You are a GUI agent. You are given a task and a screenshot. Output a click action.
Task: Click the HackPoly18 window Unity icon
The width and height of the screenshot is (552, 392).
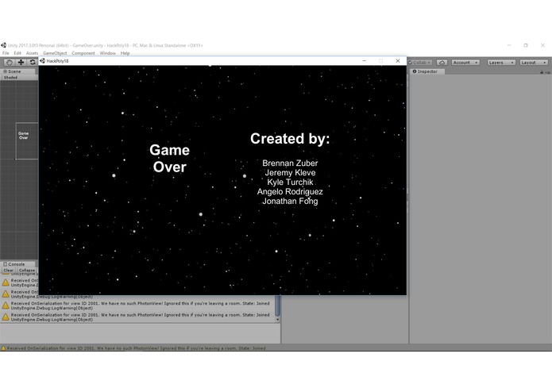coord(42,61)
